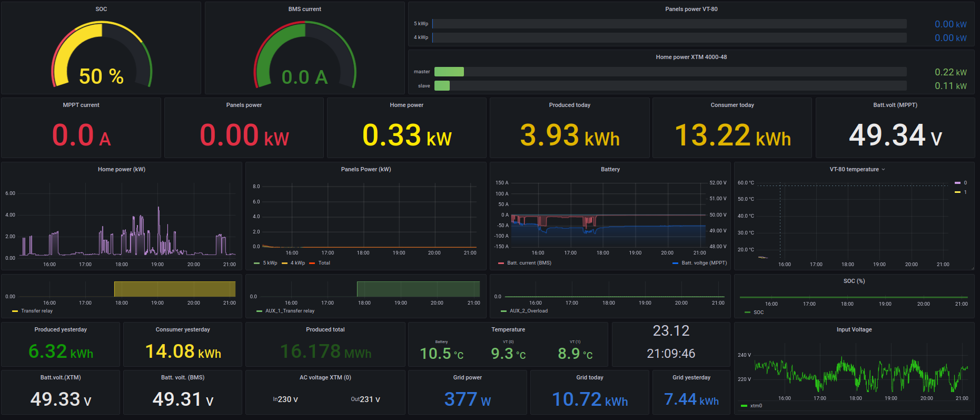Open the Grid power panel title
980x420 pixels.
pos(467,377)
